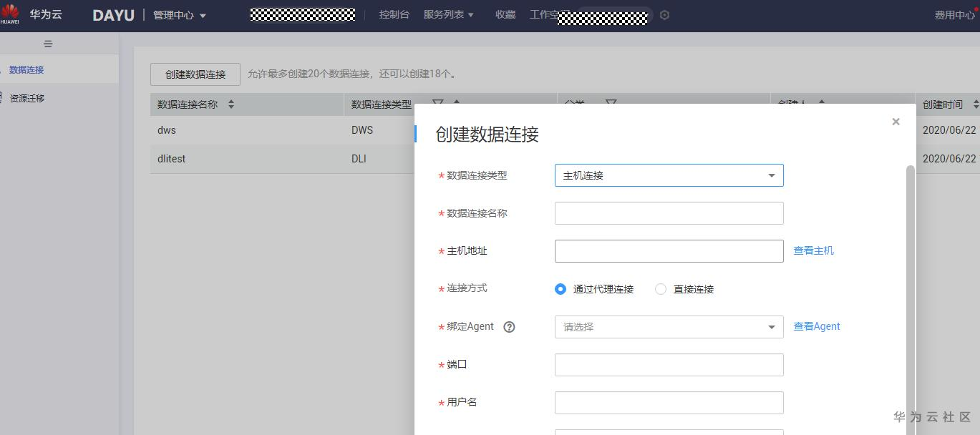Click the 用户名 input field
Image resolution: width=980 pixels, height=435 pixels.
(669, 403)
